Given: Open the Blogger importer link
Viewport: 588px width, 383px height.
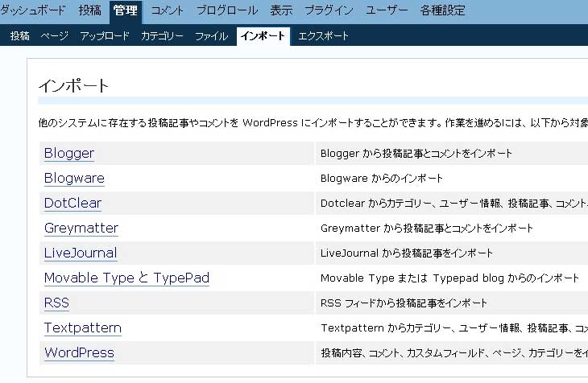Looking at the screenshot, I should (69, 153).
